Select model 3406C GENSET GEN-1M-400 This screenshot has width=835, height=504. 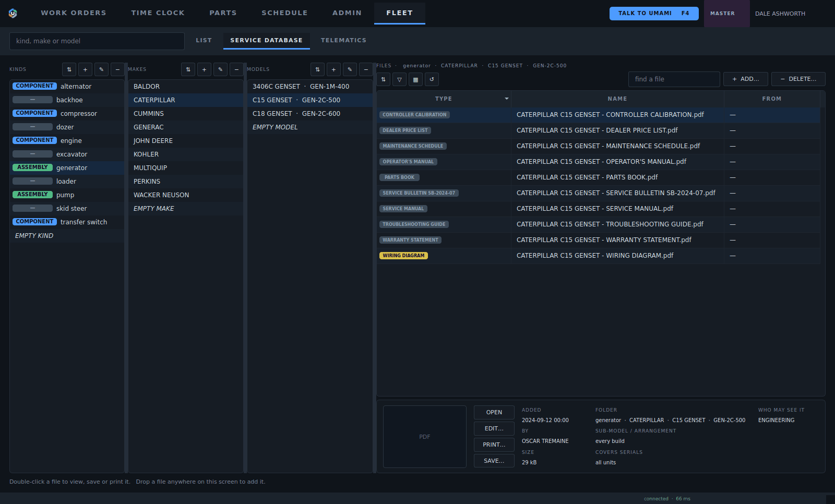(x=310, y=87)
